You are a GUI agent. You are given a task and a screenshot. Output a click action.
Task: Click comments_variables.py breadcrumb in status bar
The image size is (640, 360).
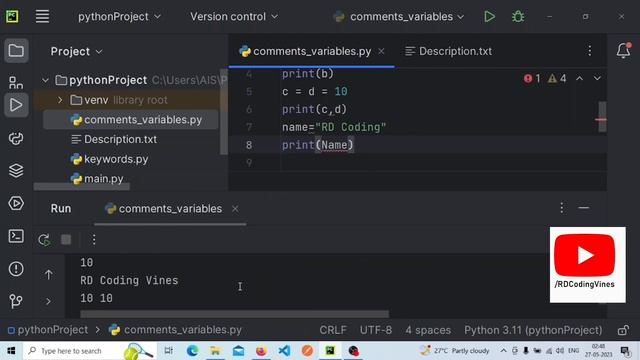point(176,330)
